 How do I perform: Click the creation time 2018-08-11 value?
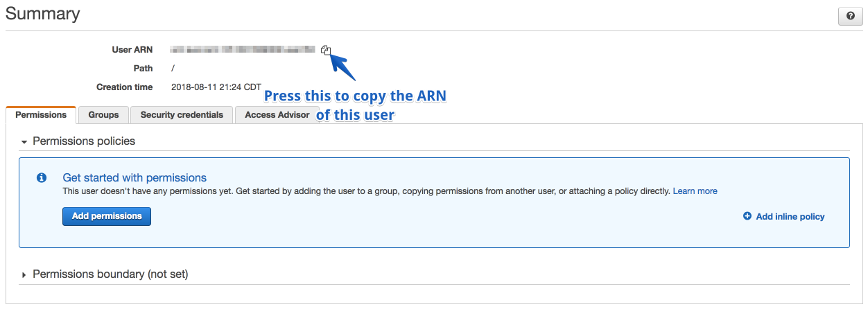(x=216, y=87)
